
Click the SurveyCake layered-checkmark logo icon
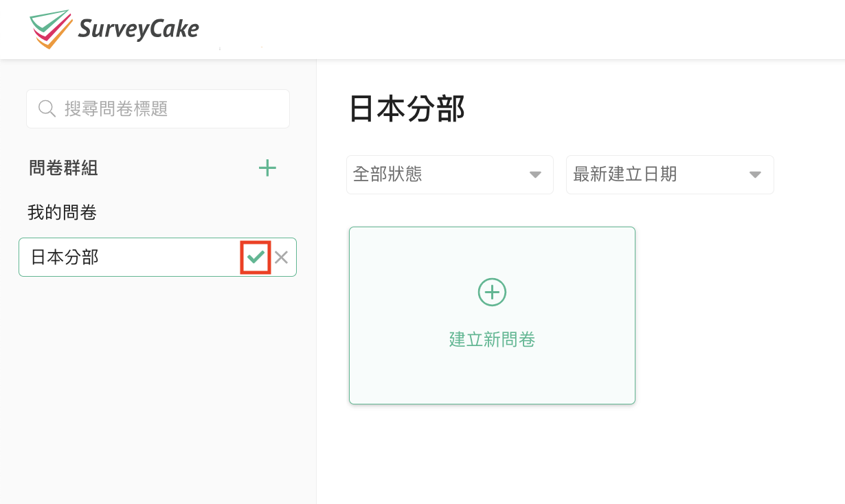click(x=51, y=29)
